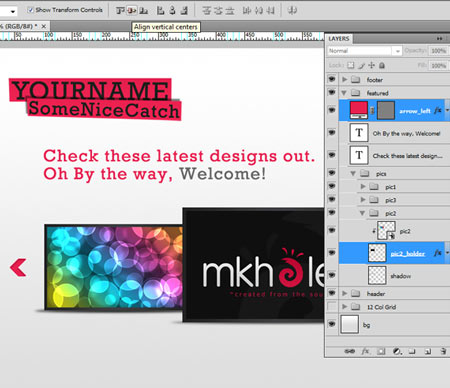
Task: Click the bg layer thumbnail
Action: [x=350, y=324]
